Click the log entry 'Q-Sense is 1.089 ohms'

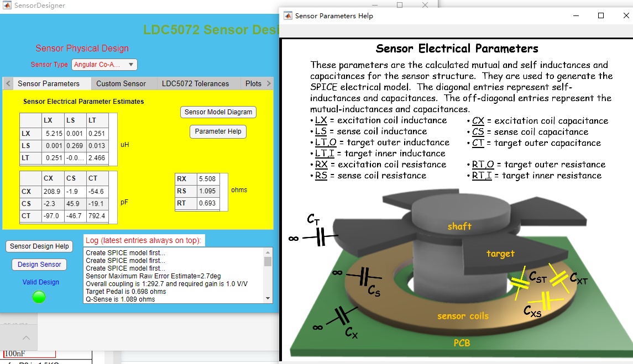(x=121, y=299)
